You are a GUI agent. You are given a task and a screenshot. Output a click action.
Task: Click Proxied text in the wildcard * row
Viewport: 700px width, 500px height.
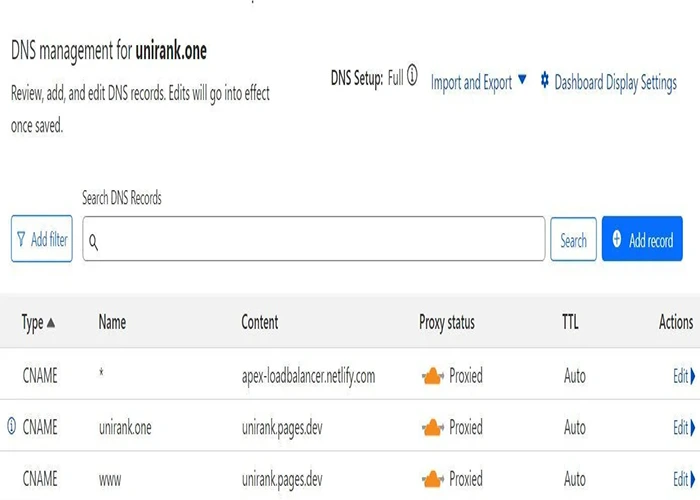pyautogui.click(x=466, y=376)
